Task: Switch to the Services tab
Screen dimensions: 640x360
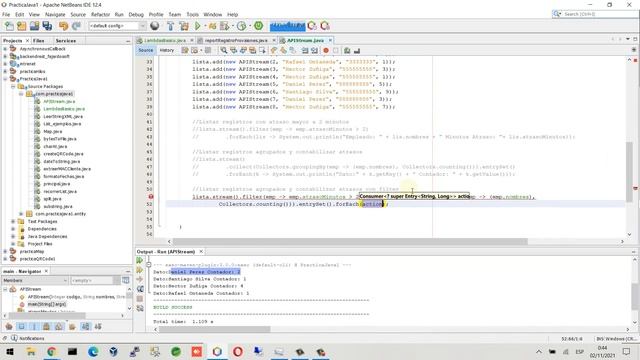Action: click(66, 41)
